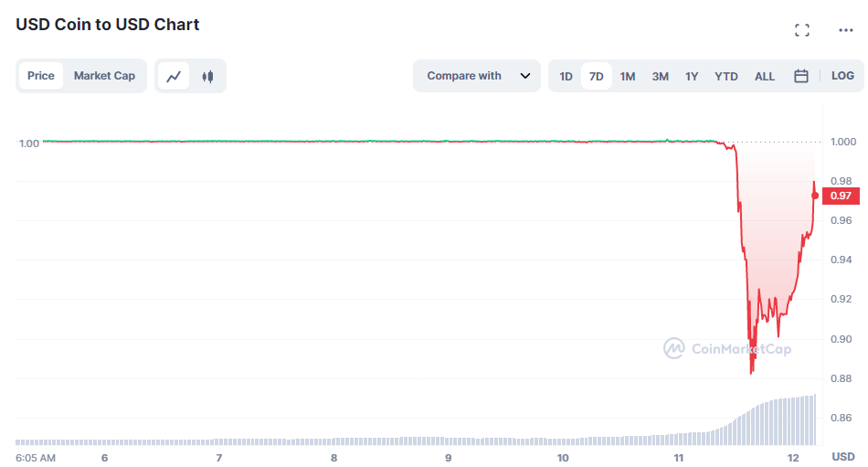Click the 0.86 y-axis value
This screenshot has height=467, width=868.
coord(841,418)
